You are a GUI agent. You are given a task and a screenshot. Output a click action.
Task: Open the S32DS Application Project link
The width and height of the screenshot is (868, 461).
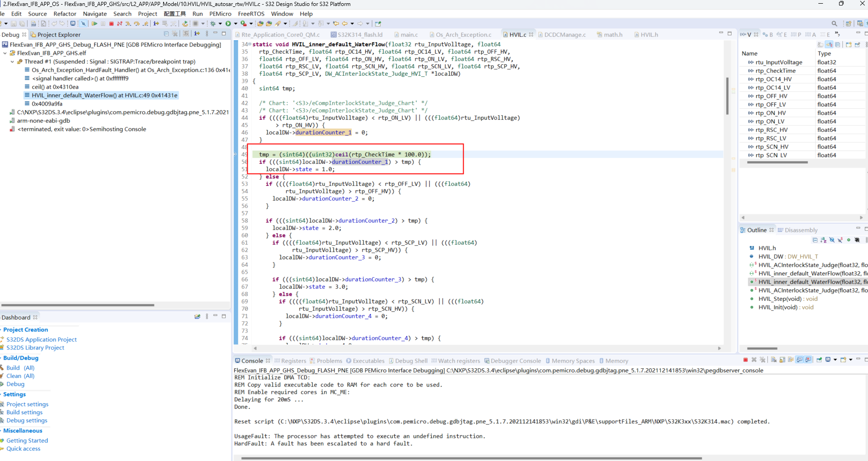(41, 339)
